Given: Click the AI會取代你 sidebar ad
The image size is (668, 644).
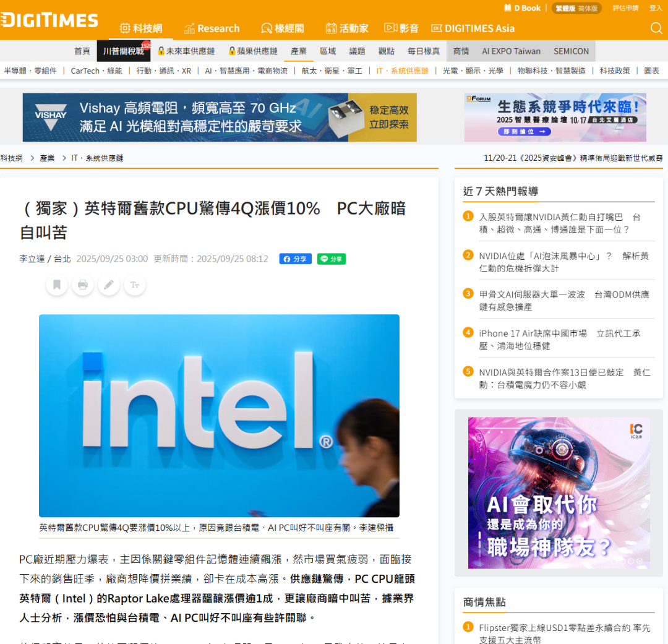Looking at the screenshot, I should (x=559, y=492).
